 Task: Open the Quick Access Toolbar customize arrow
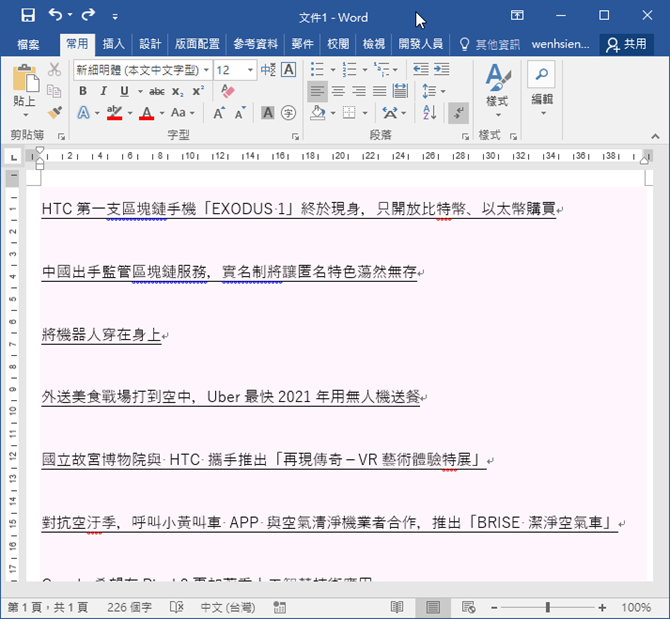115,17
